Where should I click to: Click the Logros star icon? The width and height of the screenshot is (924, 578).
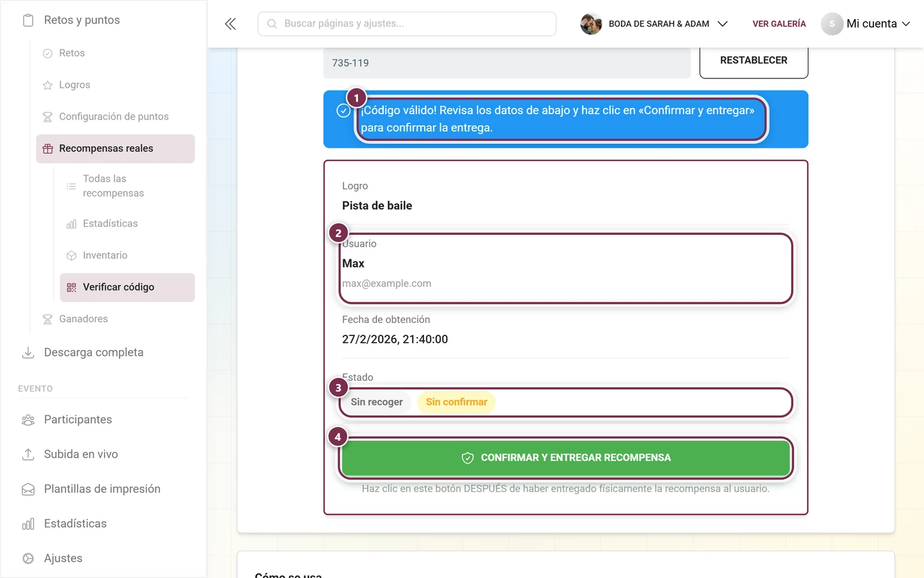[47, 85]
